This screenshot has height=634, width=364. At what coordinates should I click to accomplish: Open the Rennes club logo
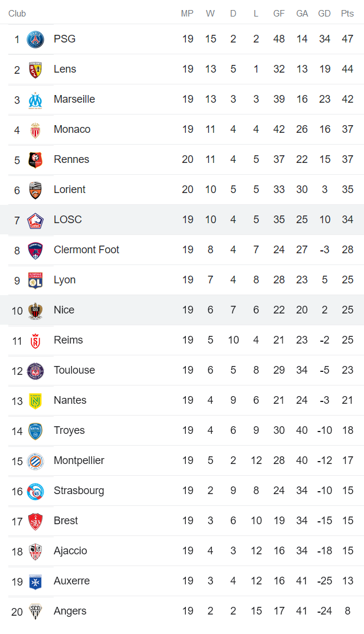click(35, 160)
